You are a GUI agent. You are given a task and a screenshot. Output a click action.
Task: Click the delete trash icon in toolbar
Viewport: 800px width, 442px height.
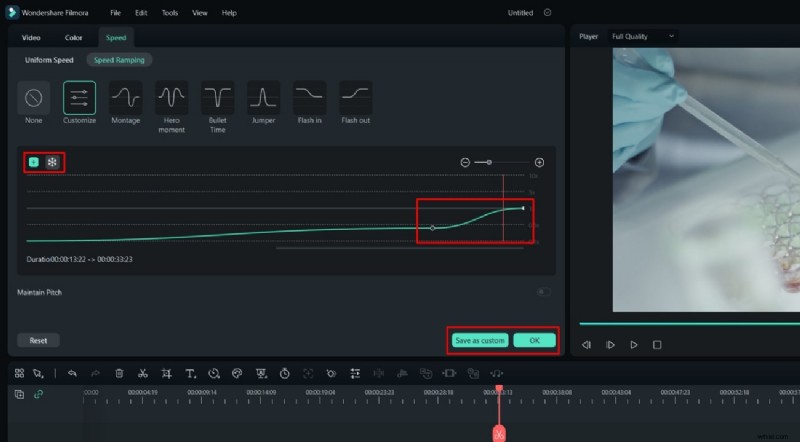point(119,373)
